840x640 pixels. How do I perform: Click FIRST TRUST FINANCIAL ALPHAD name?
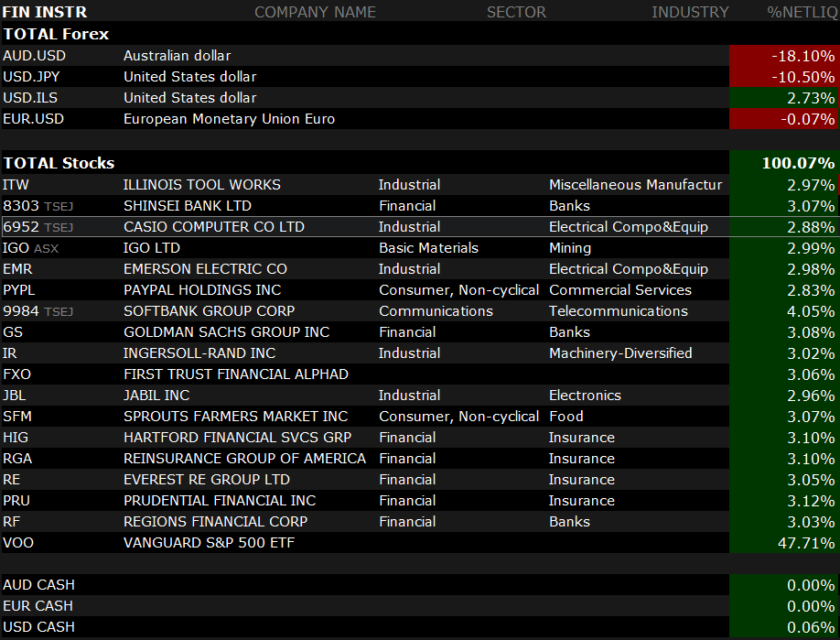tap(236, 374)
